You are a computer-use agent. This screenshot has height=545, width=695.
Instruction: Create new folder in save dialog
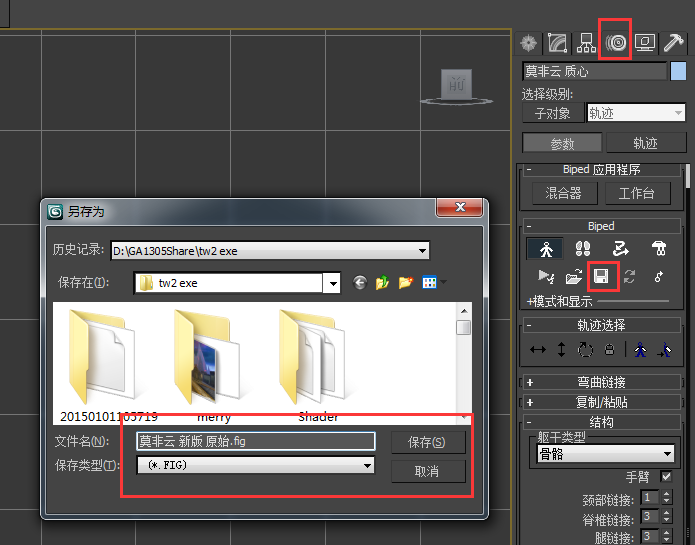[405, 283]
